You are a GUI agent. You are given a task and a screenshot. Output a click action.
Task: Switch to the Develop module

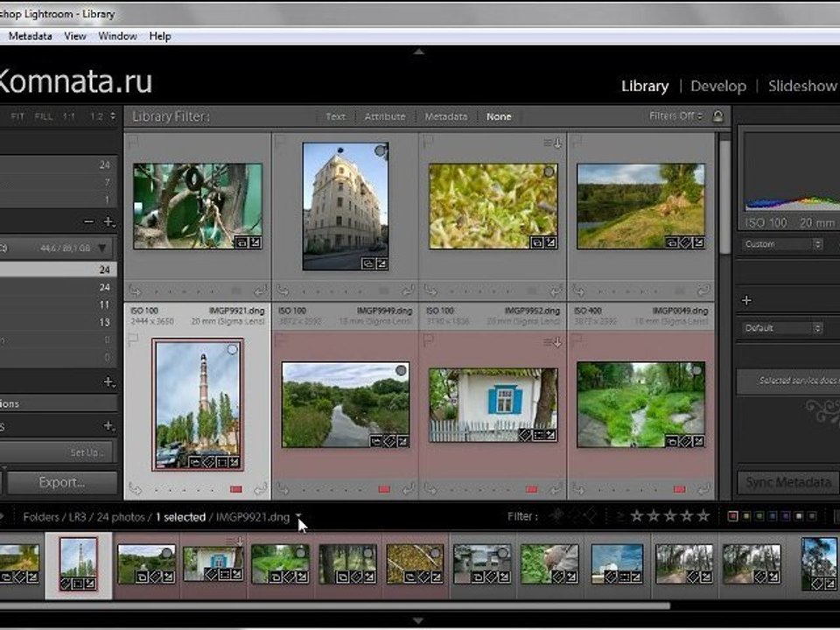[x=718, y=86]
